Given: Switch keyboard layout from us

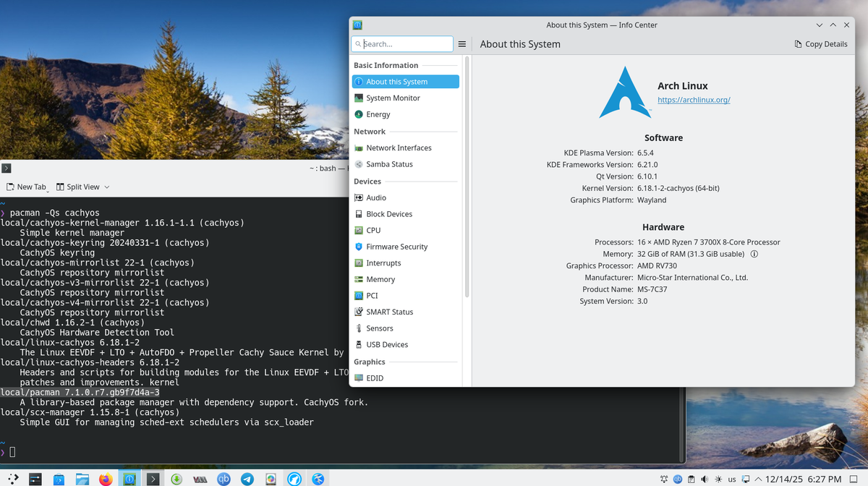Looking at the screenshot, I should (x=731, y=478).
